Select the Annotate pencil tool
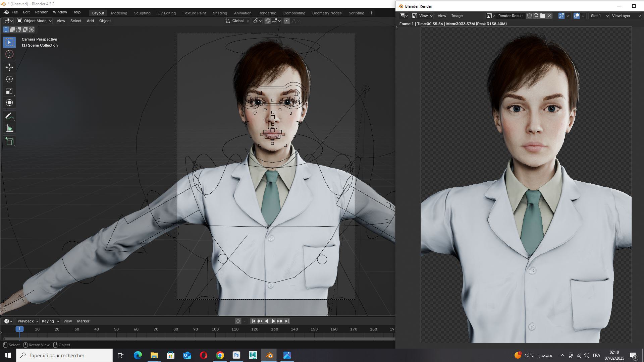Image resolution: width=644 pixels, height=362 pixels. (x=9, y=116)
